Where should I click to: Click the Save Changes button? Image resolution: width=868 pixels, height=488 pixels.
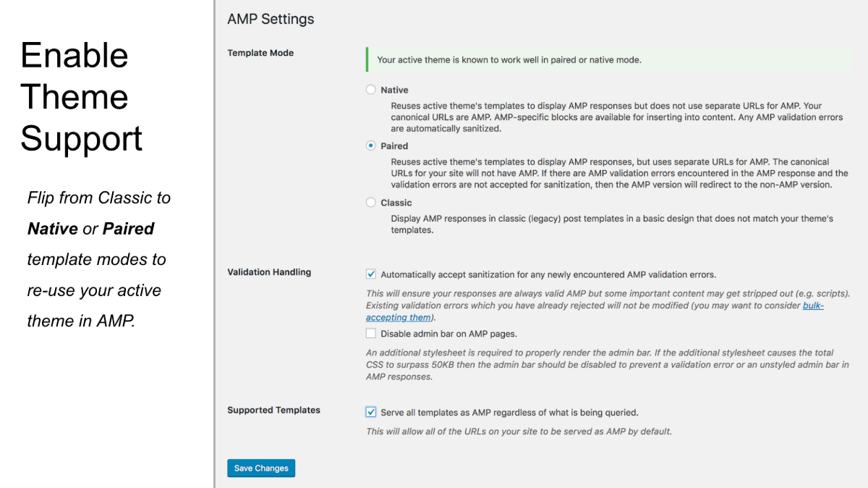(x=261, y=468)
